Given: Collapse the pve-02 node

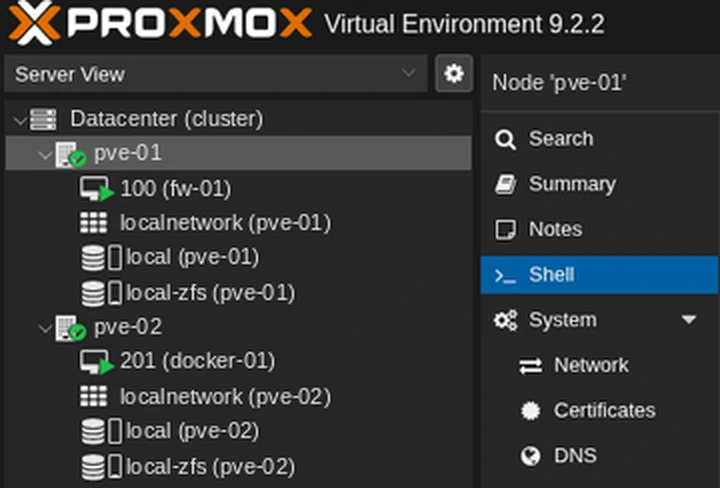Looking at the screenshot, I should pos(45,329).
